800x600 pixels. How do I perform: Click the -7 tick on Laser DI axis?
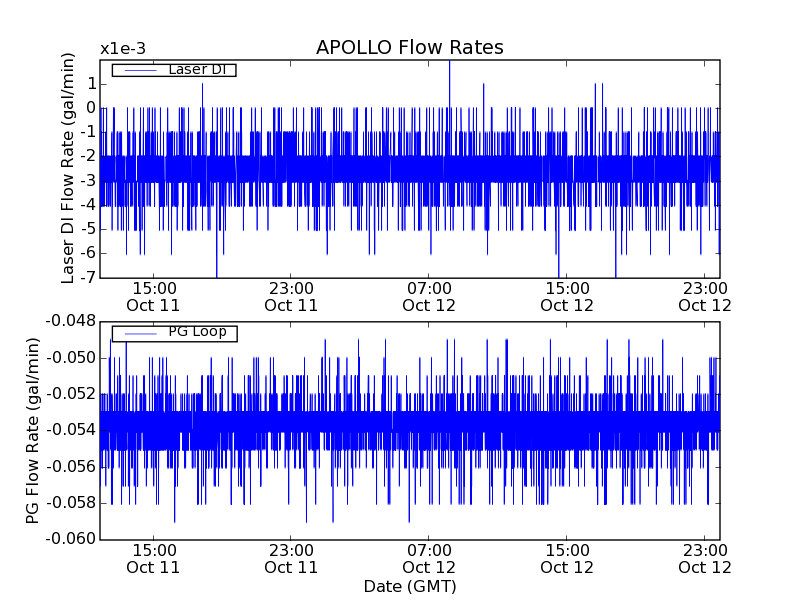(88, 278)
